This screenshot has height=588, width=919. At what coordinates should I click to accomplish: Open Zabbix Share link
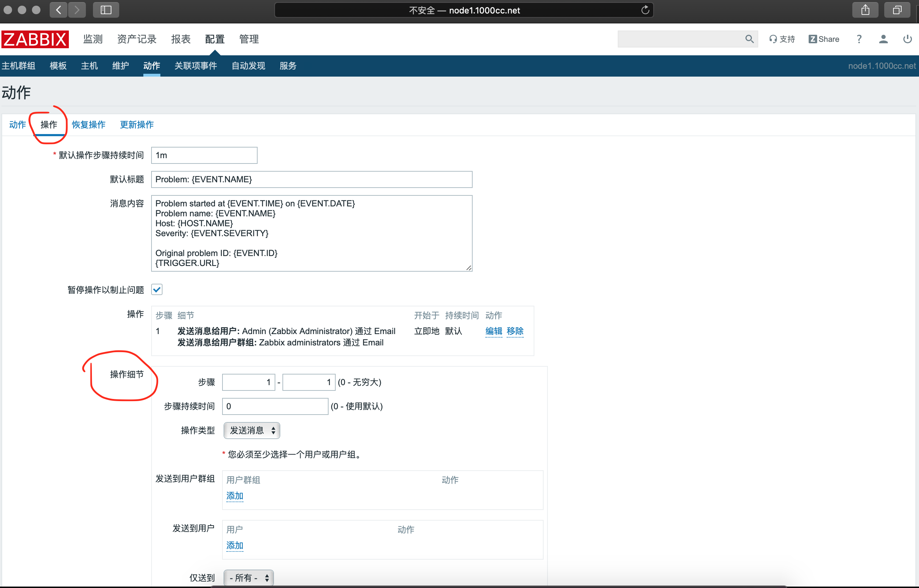click(824, 39)
